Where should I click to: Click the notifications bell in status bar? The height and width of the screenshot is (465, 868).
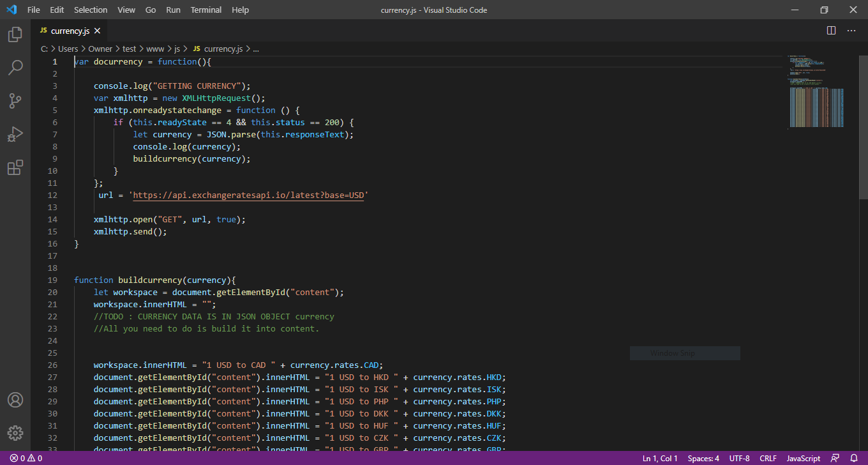pyautogui.click(x=854, y=459)
